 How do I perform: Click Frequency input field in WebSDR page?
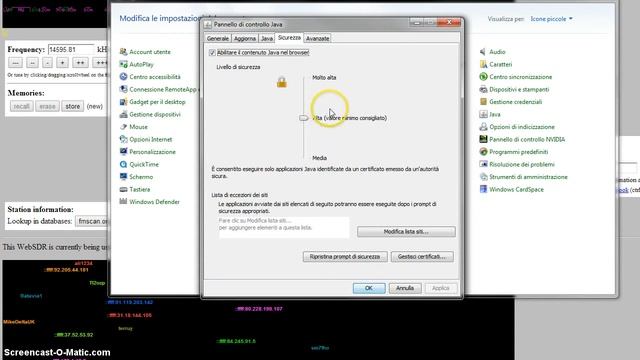pos(71,49)
